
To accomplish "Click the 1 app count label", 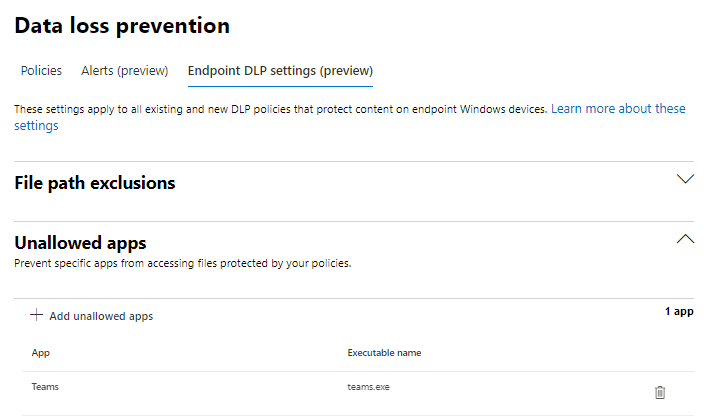I will [x=679, y=311].
